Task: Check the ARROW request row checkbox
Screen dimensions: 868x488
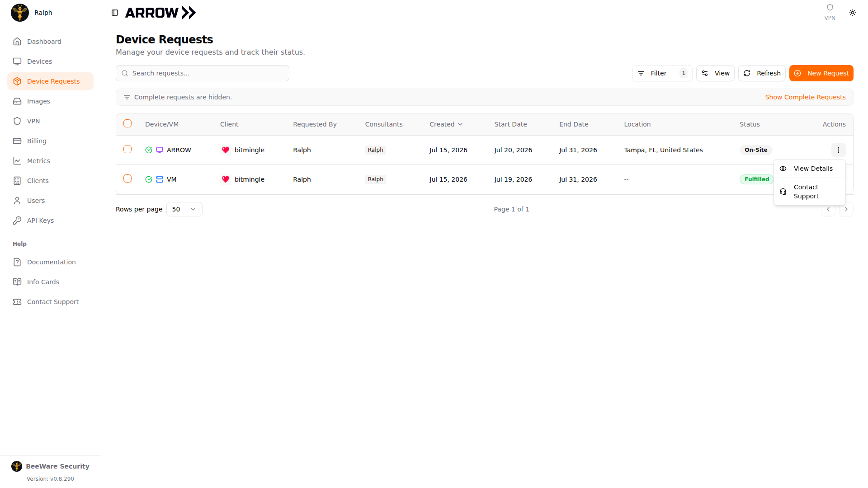Action: [x=127, y=149]
